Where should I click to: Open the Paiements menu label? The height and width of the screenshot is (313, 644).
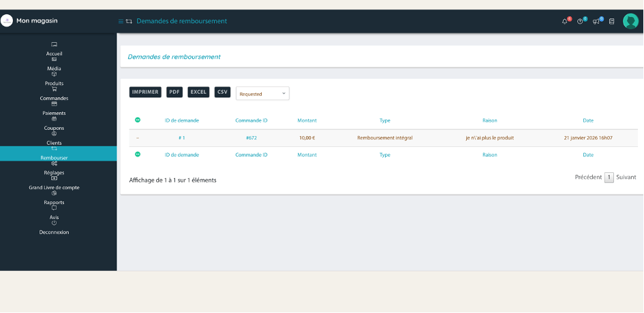(x=55, y=113)
